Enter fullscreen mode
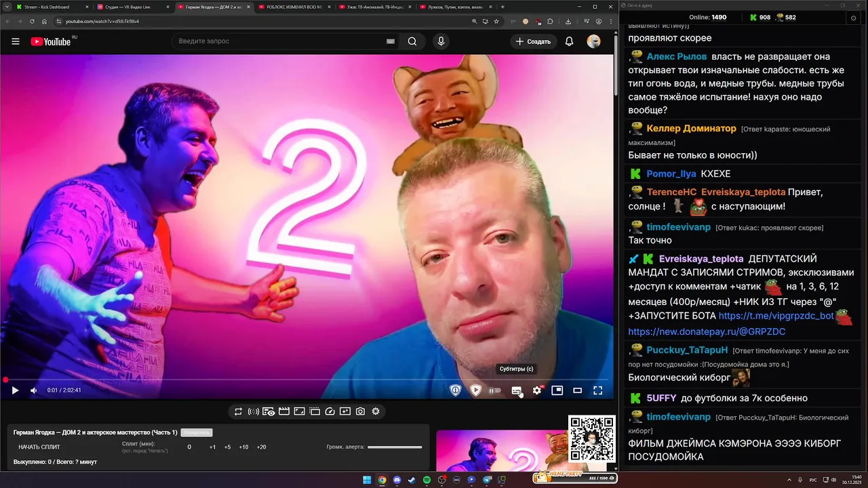 pyautogui.click(x=598, y=390)
